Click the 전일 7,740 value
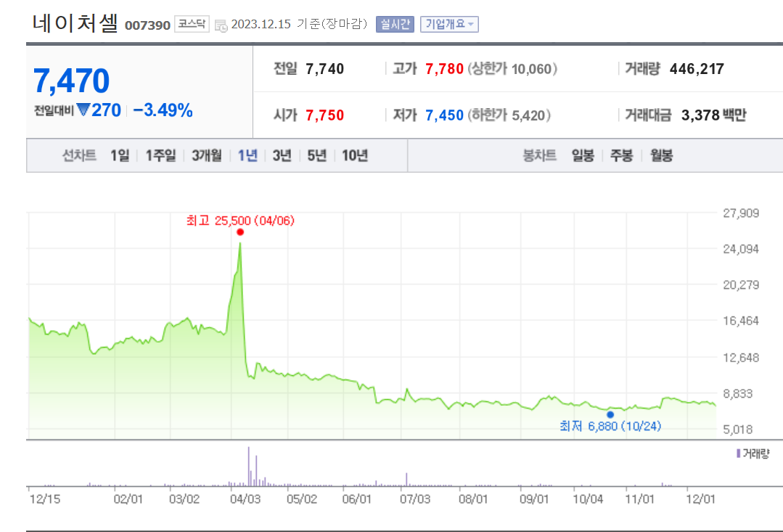The image size is (783, 532). pyautogui.click(x=324, y=69)
